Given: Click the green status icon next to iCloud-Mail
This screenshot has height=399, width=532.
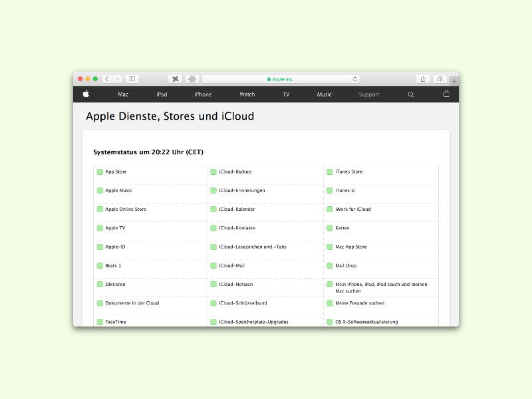Looking at the screenshot, I should 213,265.
